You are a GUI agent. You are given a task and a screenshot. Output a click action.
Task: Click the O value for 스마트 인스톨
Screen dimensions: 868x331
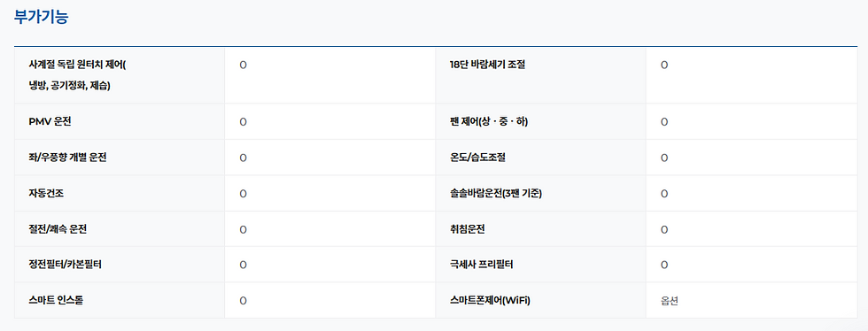point(243,301)
